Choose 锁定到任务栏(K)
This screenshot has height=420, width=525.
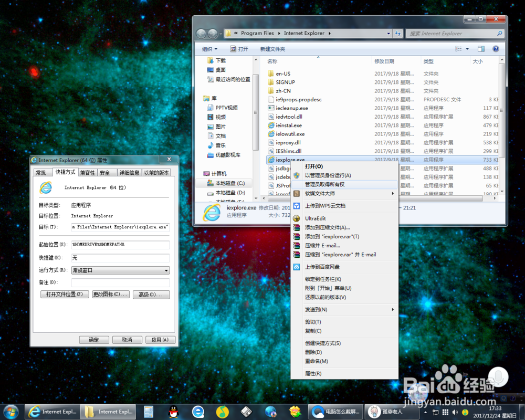click(x=345, y=279)
